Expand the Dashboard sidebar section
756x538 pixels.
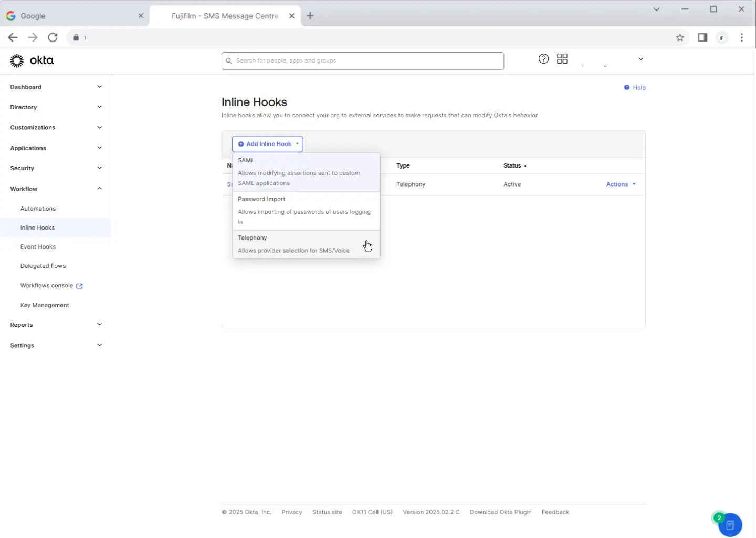(x=56, y=87)
